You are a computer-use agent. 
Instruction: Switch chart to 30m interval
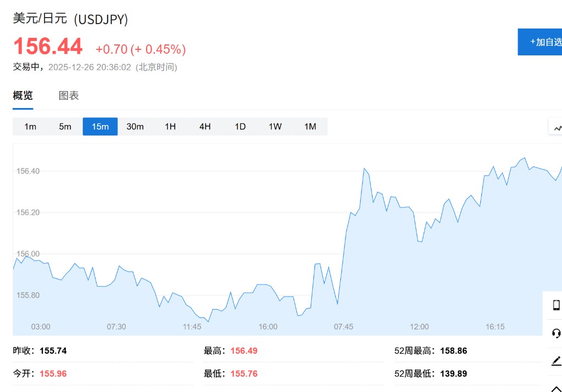(x=135, y=127)
